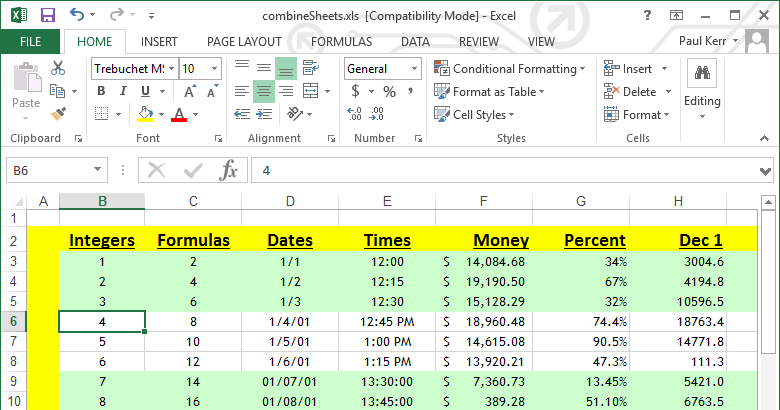Open Format as Table gallery
Screen dimensions: 780x410
click(x=489, y=92)
